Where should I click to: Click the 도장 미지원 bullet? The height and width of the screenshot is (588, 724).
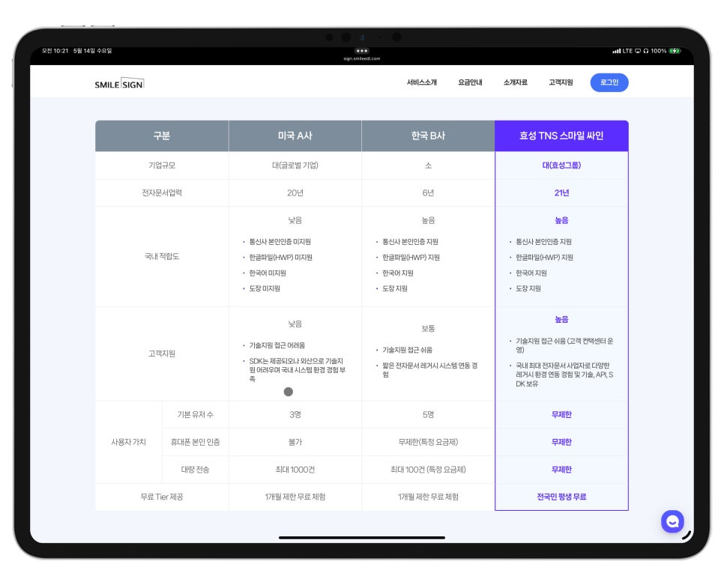pos(265,288)
